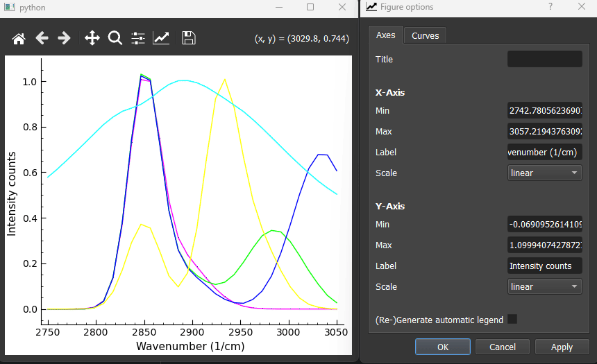Click the Y-Axis section heading
Screen dimensions: 597x364
[x=390, y=206]
